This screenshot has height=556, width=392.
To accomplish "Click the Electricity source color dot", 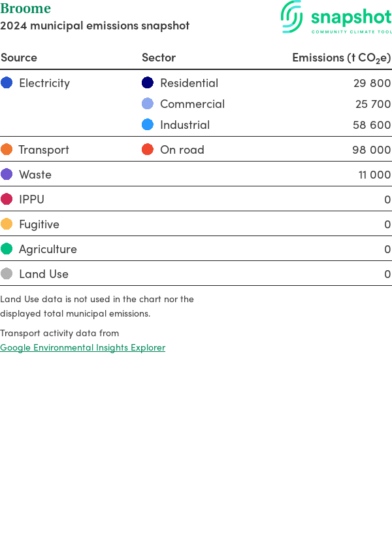I will (7, 83).
